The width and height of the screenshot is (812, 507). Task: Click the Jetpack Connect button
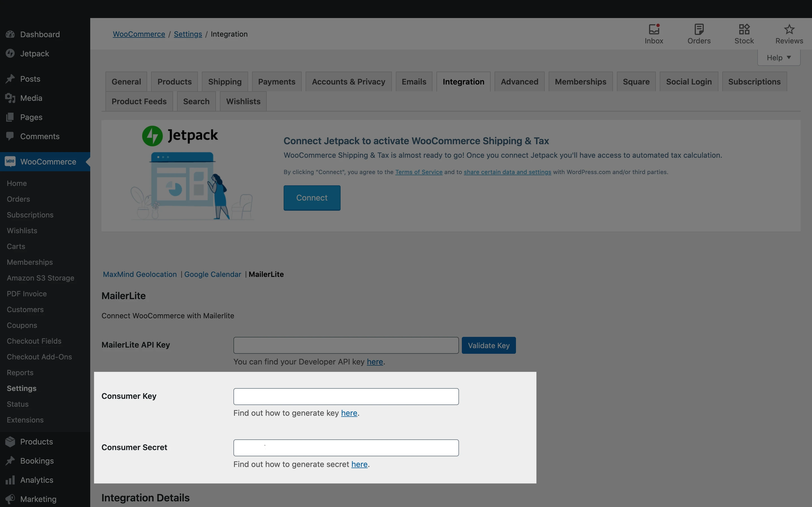pyautogui.click(x=312, y=198)
